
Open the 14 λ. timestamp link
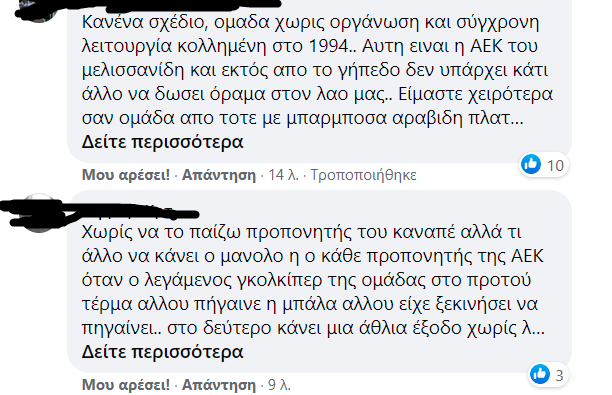coord(283,174)
